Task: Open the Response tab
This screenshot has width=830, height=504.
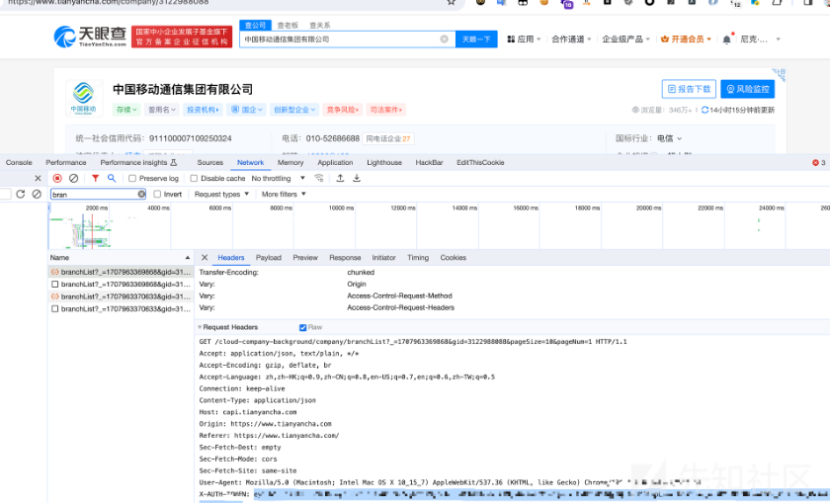Action: tap(345, 258)
